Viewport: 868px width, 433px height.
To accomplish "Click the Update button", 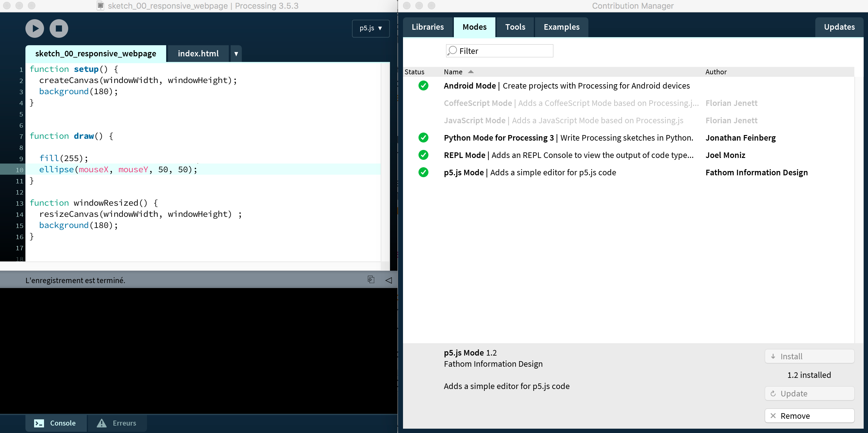I will 809,393.
